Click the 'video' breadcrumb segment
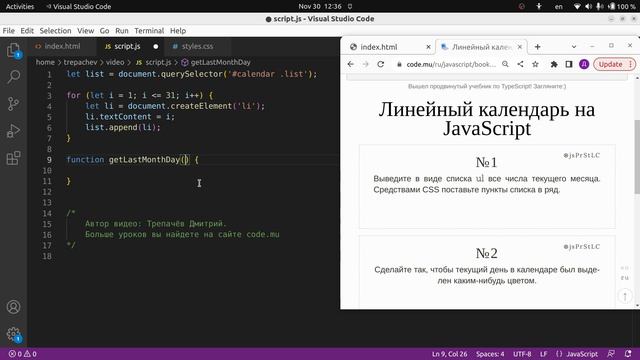 [x=115, y=62]
